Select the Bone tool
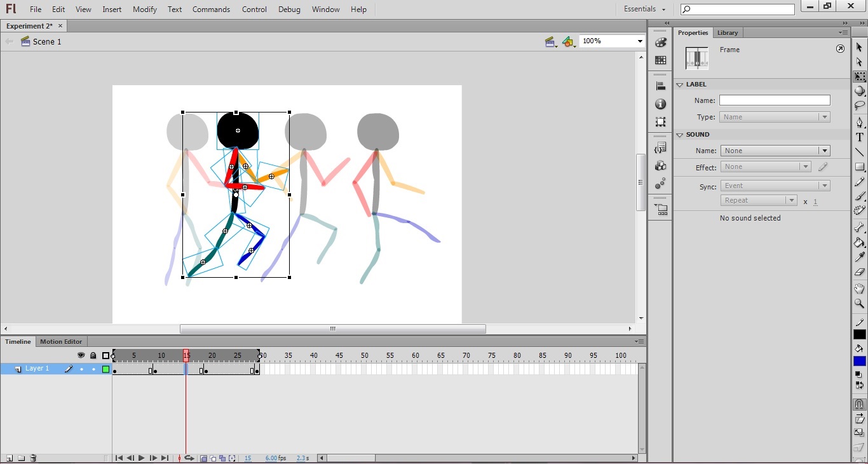 click(859, 227)
